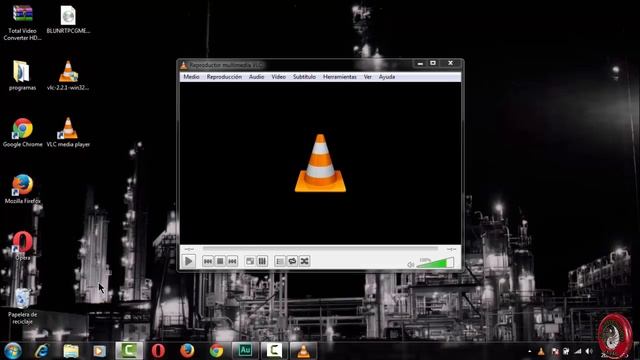Image resolution: width=640 pixels, height=360 pixels.
Task: Open the Video menu
Action: click(x=278, y=77)
